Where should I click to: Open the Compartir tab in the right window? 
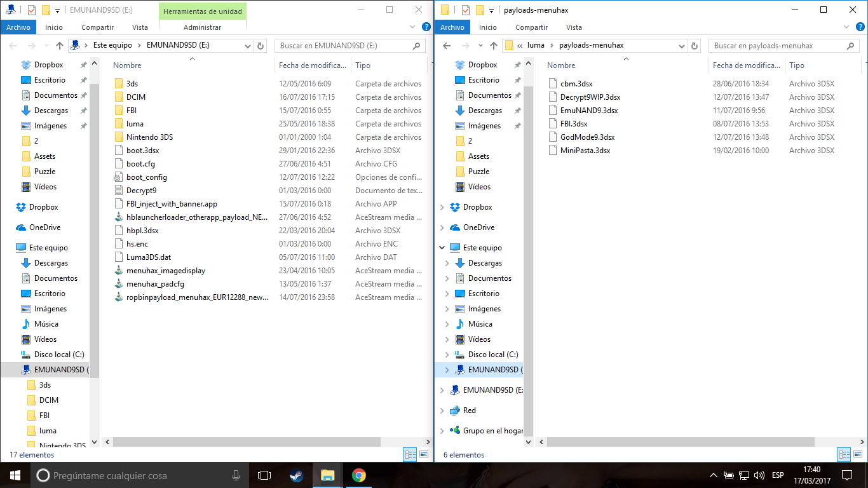click(x=531, y=27)
